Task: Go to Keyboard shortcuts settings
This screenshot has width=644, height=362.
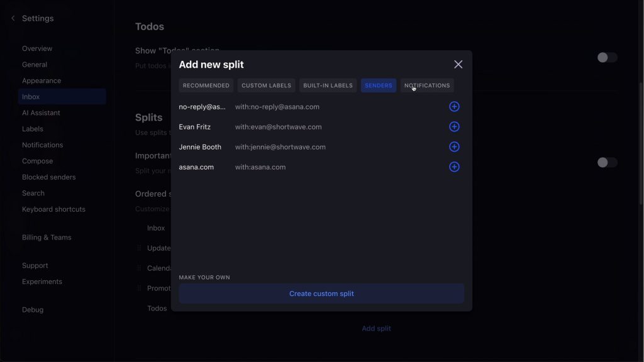Action: click(53, 209)
